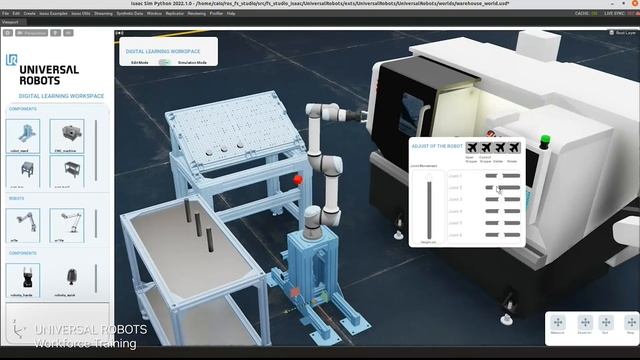Click the Open Gripper airplane icon
640x360 pixels.
(472, 147)
